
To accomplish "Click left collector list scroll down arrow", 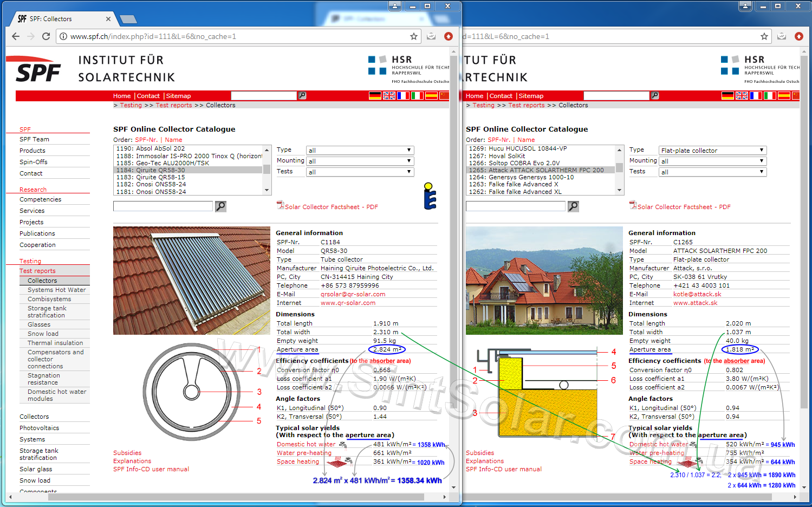I will pyautogui.click(x=267, y=191).
